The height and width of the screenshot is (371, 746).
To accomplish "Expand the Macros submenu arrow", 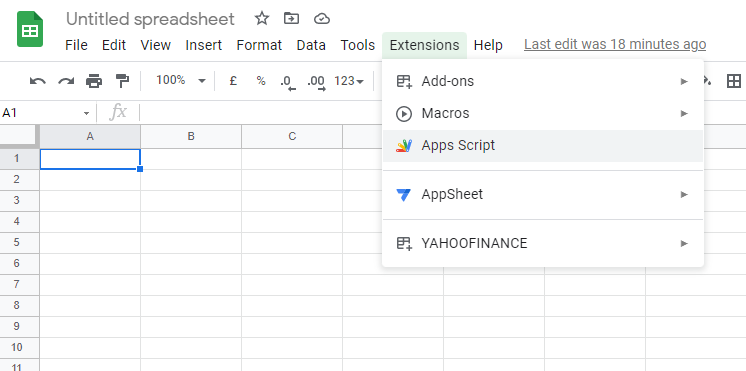I will pyautogui.click(x=684, y=113).
